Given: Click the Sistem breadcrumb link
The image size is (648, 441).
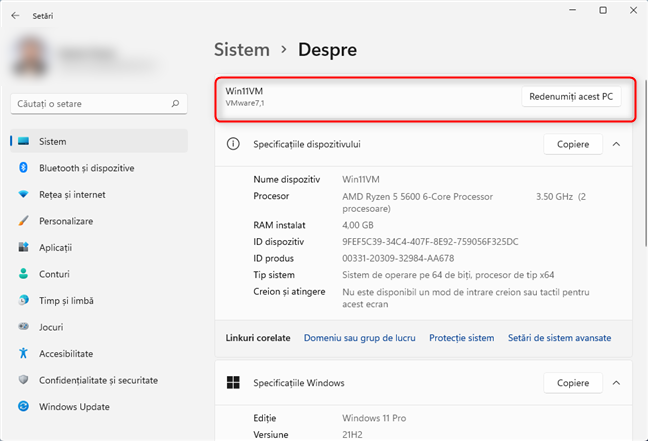Looking at the screenshot, I should click(242, 49).
